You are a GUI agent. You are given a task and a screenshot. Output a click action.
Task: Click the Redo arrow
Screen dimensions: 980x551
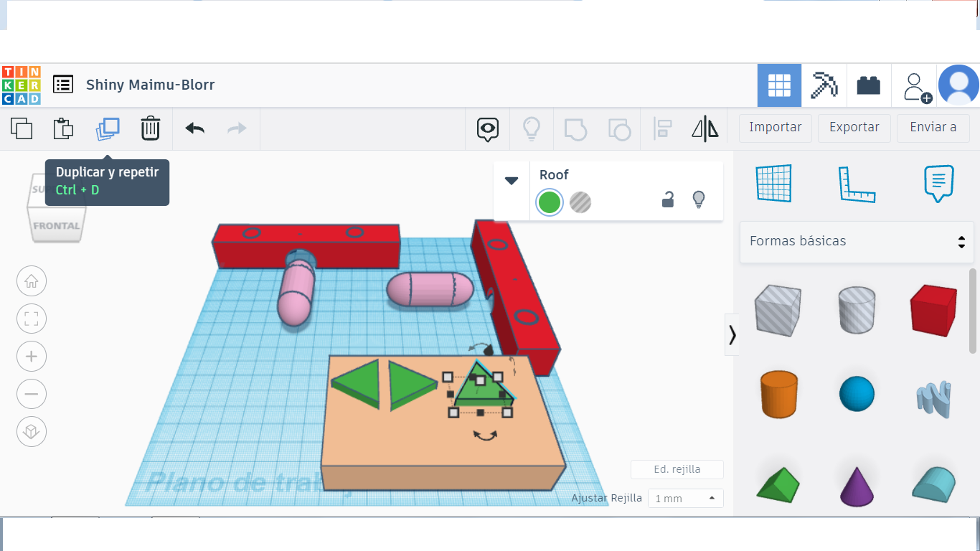pyautogui.click(x=237, y=128)
